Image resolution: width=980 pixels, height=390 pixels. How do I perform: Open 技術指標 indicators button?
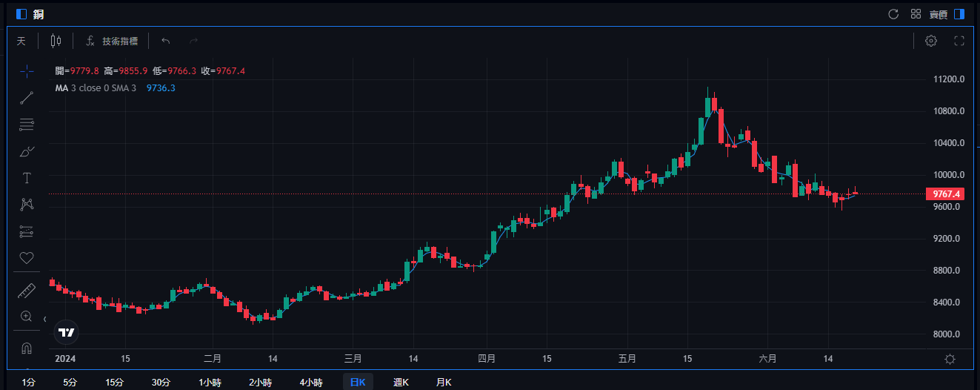112,41
